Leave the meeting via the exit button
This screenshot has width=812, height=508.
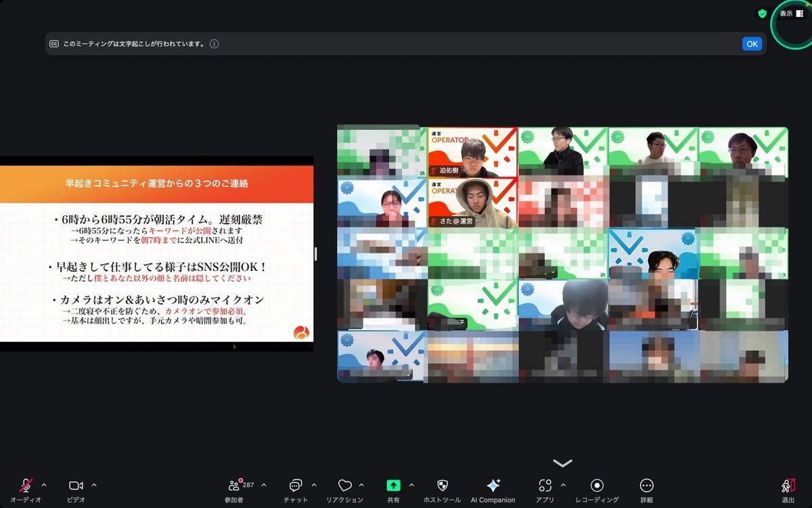pyautogui.click(x=788, y=486)
